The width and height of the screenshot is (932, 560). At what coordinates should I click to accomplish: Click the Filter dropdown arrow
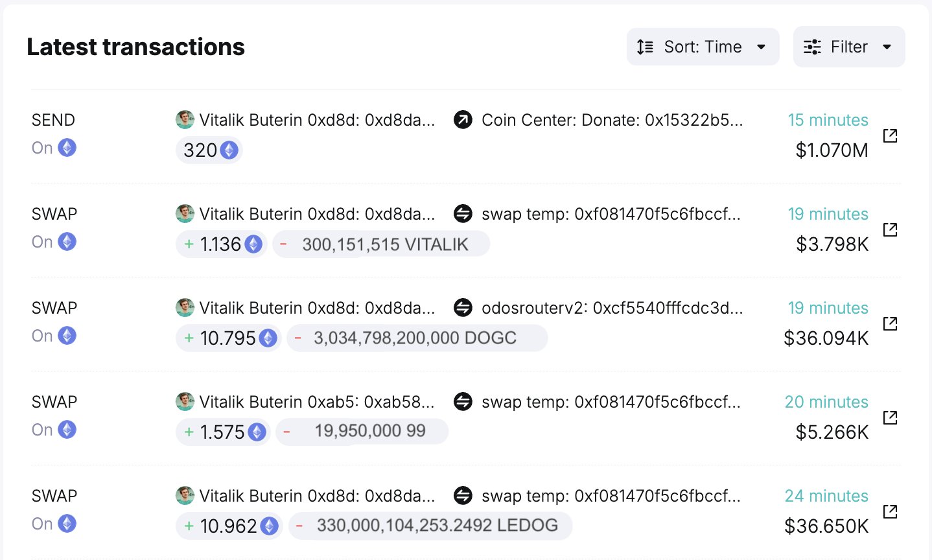pos(887,47)
